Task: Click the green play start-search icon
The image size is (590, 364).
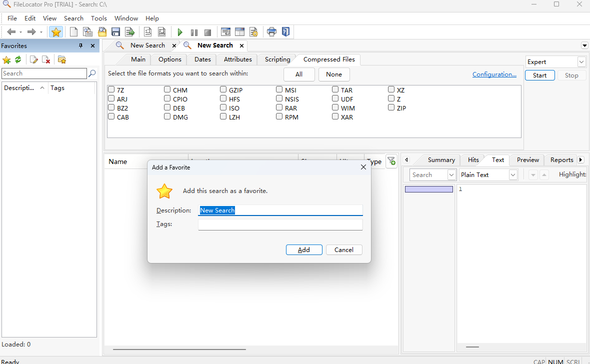Action: coord(180,32)
